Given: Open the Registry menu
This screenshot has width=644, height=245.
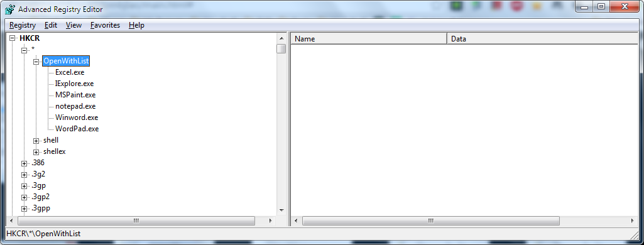Looking at the screenshot, I should [x=23, y=25].
